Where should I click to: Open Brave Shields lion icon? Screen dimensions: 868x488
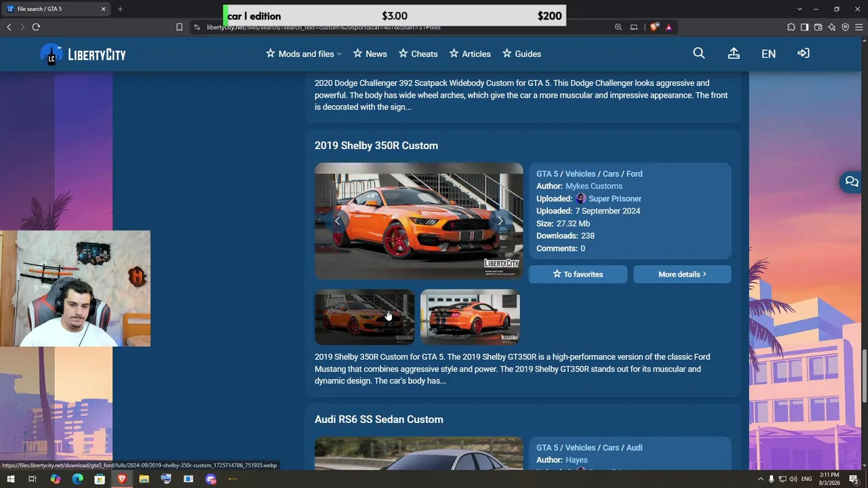tap(654, 27)
